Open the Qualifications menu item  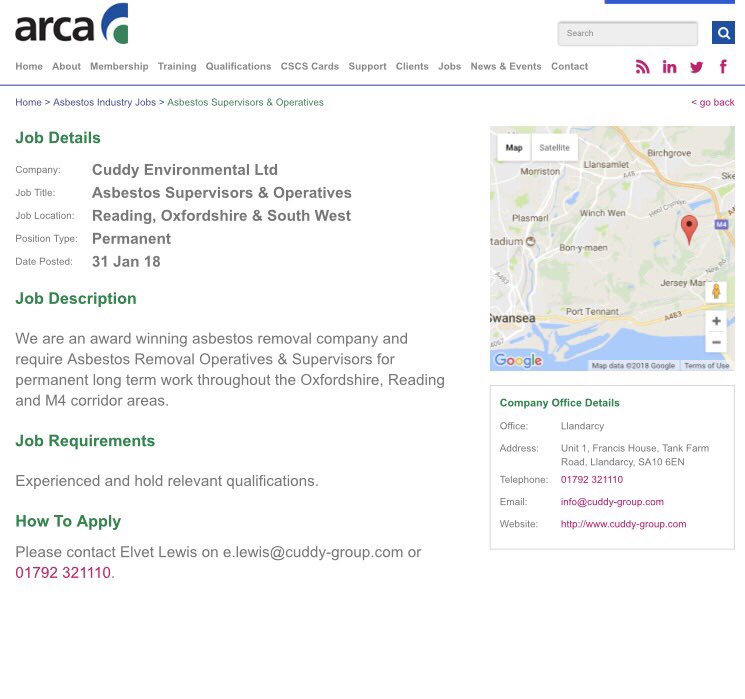pyautogui.click(x=239, y=67)
